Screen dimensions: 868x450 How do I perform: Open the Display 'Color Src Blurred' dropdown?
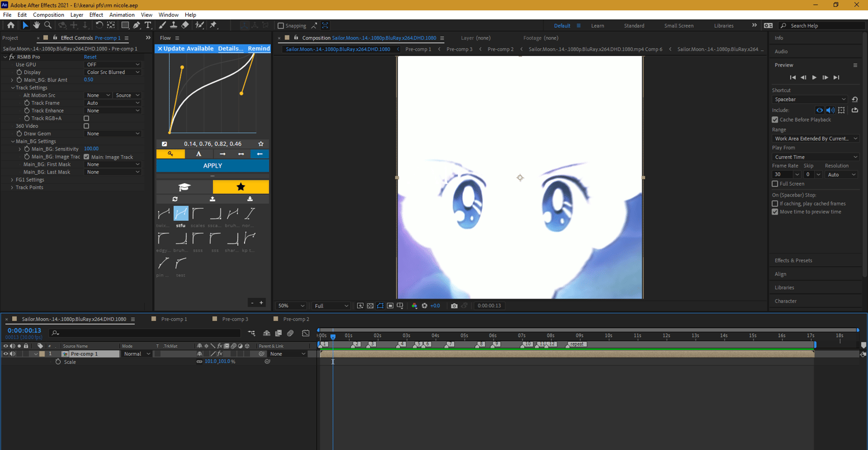tap(113, 72)
